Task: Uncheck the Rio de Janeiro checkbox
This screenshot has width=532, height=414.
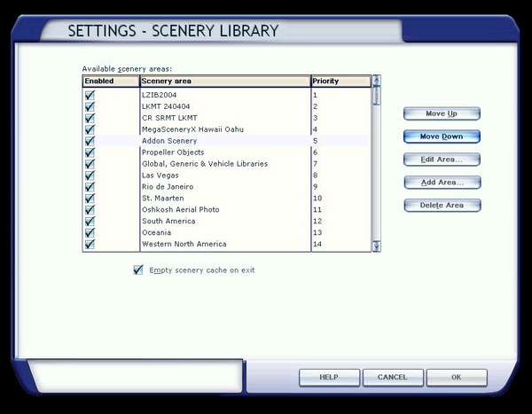Action: [90, 187]
